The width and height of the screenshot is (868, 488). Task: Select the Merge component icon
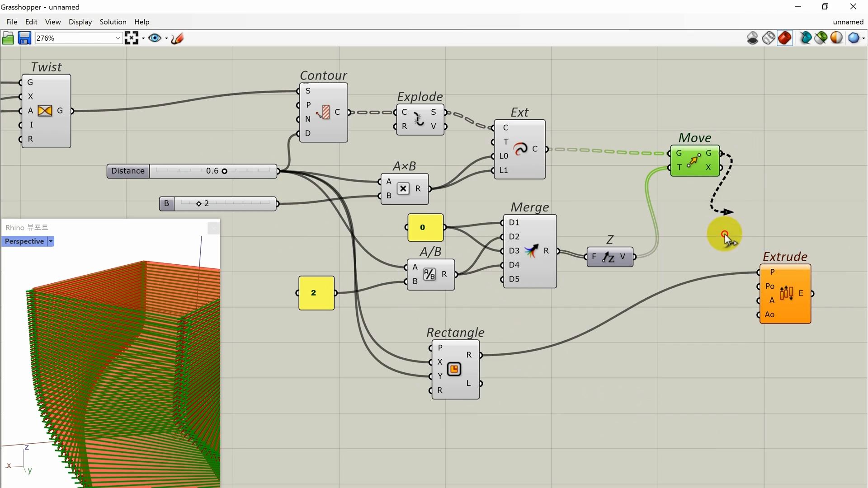531,250
